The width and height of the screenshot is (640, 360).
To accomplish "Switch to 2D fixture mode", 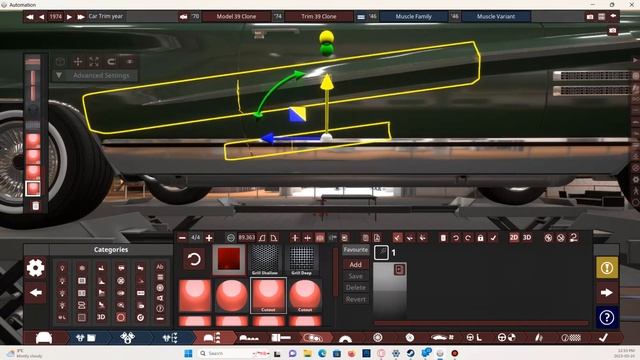I will pos(514,238).
